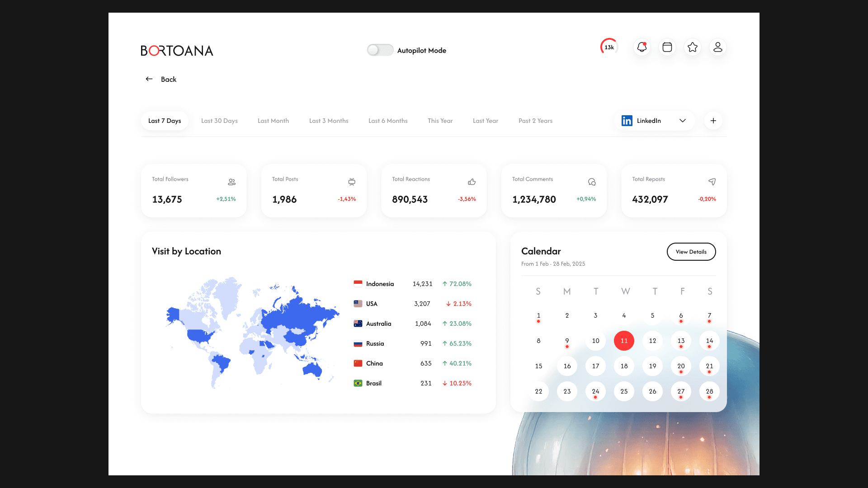
Task: Open favorites star icon
Action: click(x=693, y=47)
